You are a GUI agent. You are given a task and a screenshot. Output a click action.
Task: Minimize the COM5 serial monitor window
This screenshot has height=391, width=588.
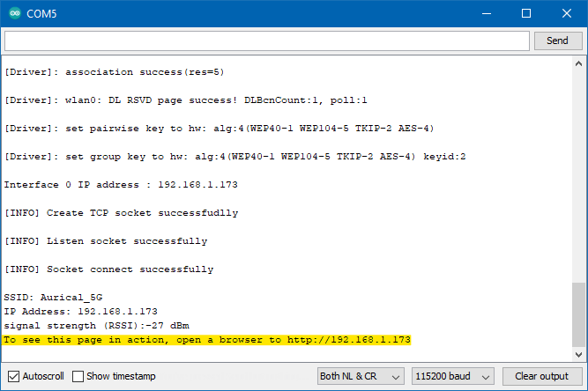pyautogui.click(x=486, y=14)
